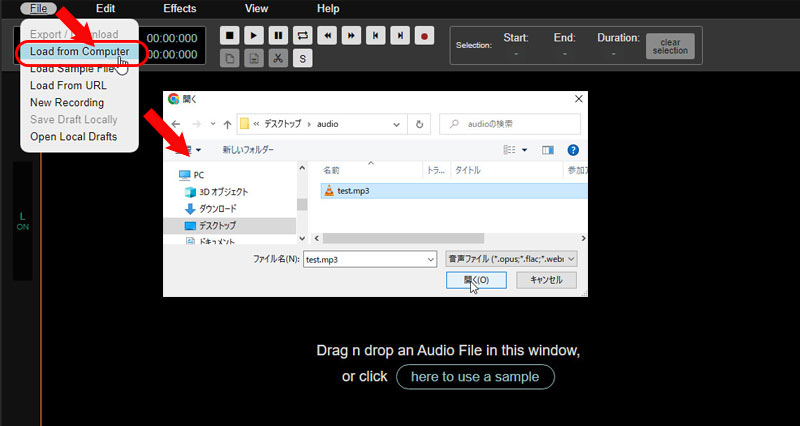This screenshot has height=426, width=800.
Task: Select Load from Computer in the File menu
Action: tap(79, 51)
